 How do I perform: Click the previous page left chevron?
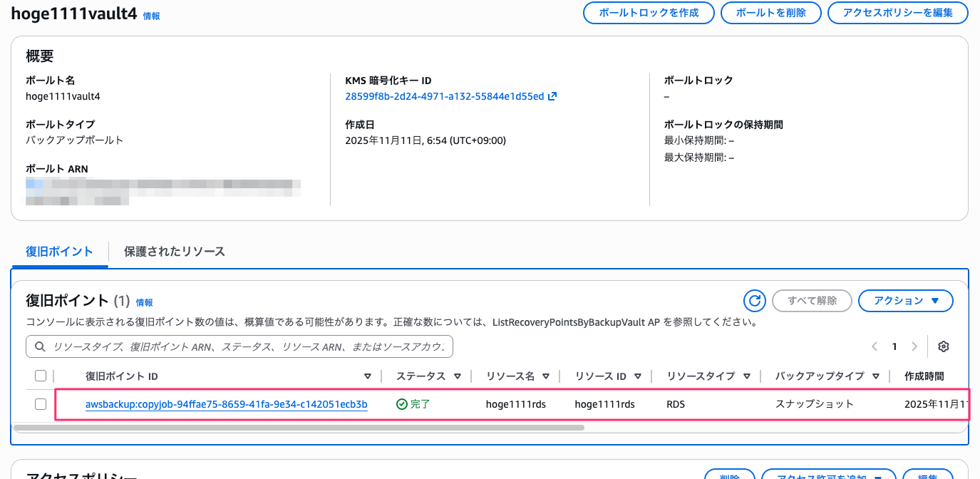click(875, 346)
